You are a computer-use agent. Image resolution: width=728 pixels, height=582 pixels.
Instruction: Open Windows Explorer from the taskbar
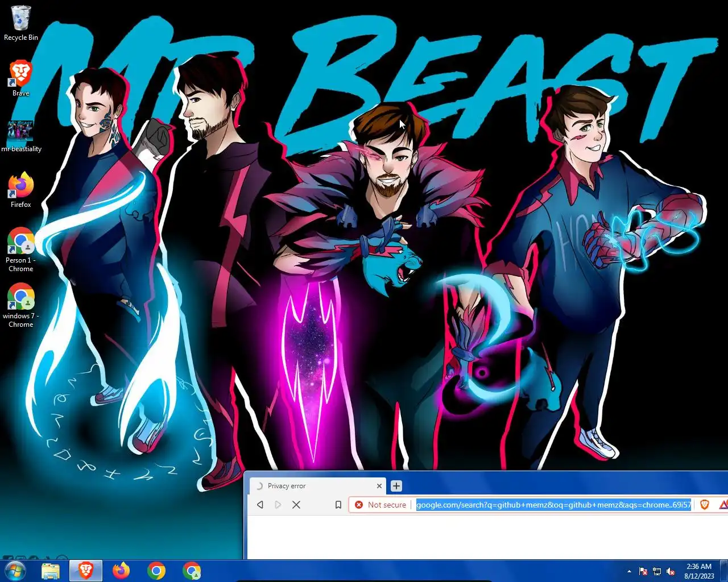[51, 571]
